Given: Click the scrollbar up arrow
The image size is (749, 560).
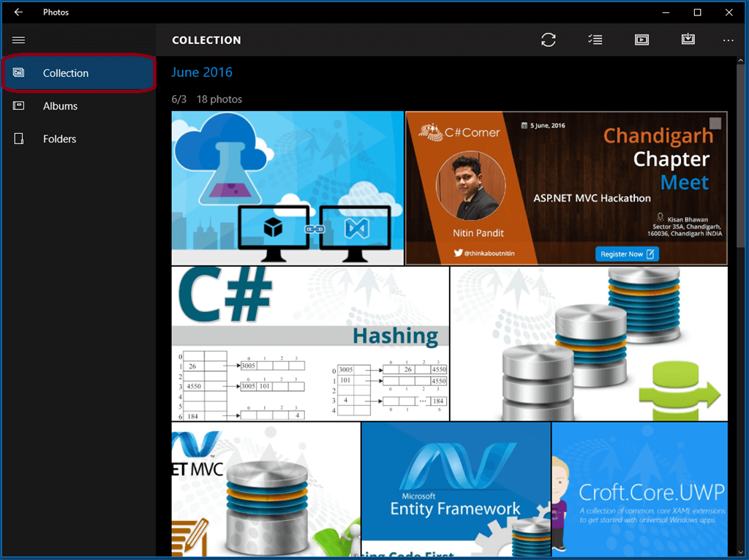Looking at the screenshot, I should (x=740, y=61).
